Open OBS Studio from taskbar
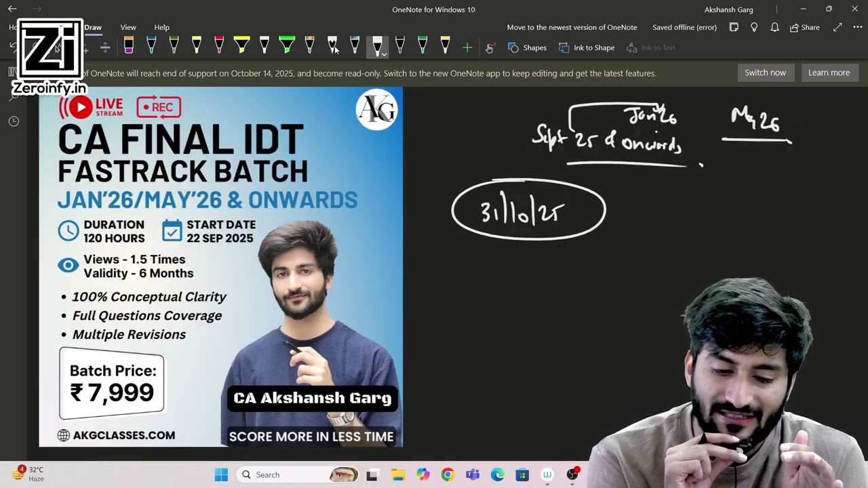The image size is (868, 488). [x=573, y=474]
